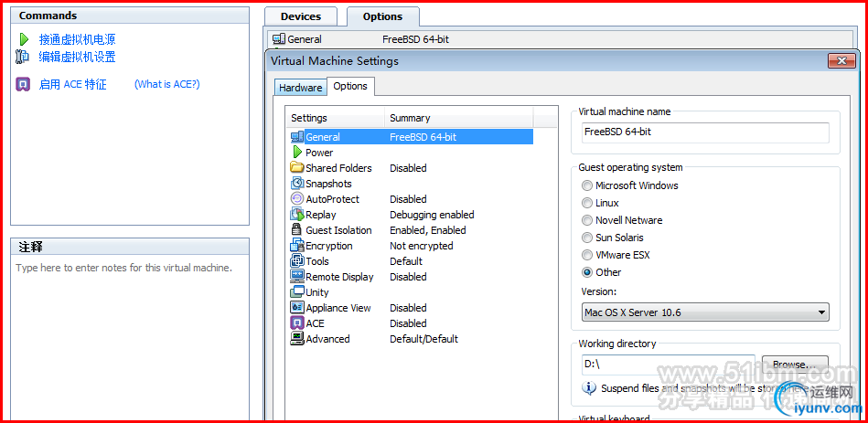Click the ACE icon in Settings list
The image size is (868, 423).
tap(297, 323)
